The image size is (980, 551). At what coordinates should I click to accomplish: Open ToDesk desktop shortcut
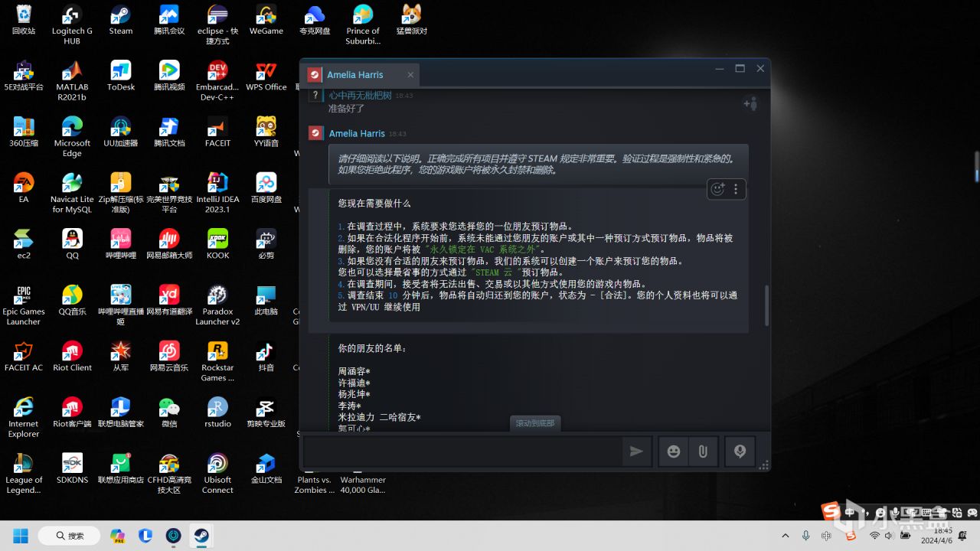point(121,76)
